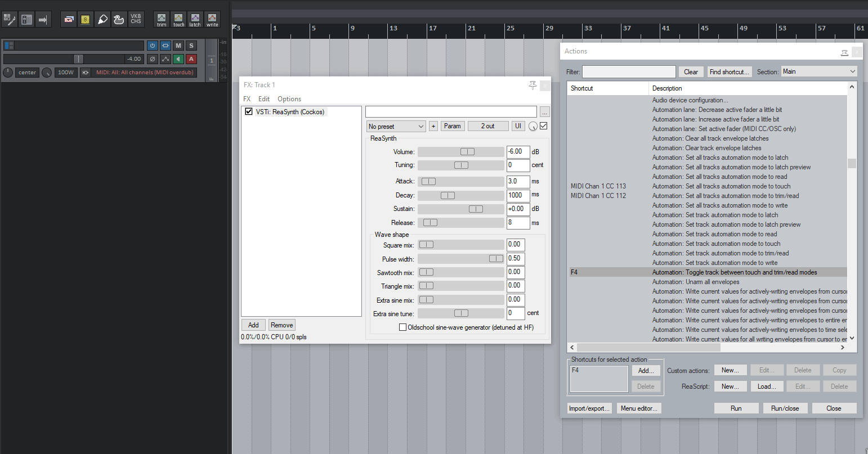Pin the Actions window
The width and height of the screenshot is (868, 454).
[844, 52]
